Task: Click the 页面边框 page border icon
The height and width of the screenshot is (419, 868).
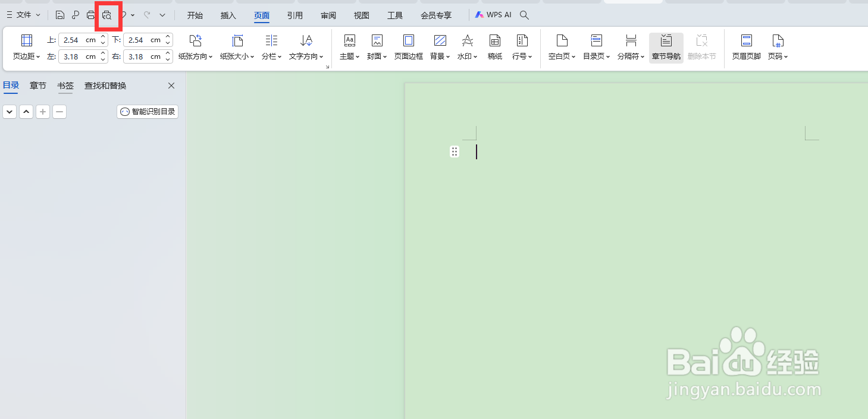Action: pos(409,48)
